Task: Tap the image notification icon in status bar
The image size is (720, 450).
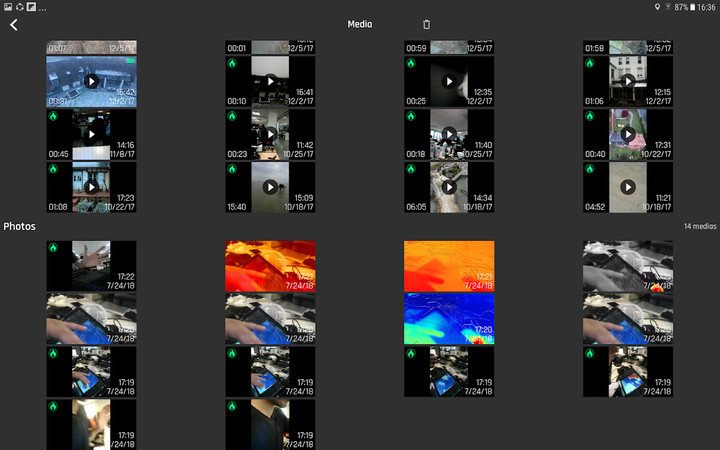Action: [8, 7]
